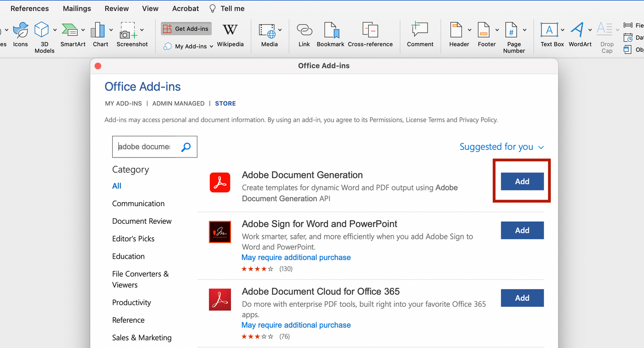Select the Document Review category
The width and height of the screenshot is (644, 348).
[142, 221]
